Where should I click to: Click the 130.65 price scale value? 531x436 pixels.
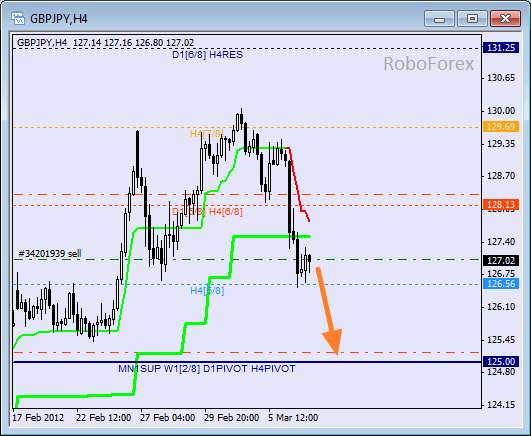tap(501, 78)
